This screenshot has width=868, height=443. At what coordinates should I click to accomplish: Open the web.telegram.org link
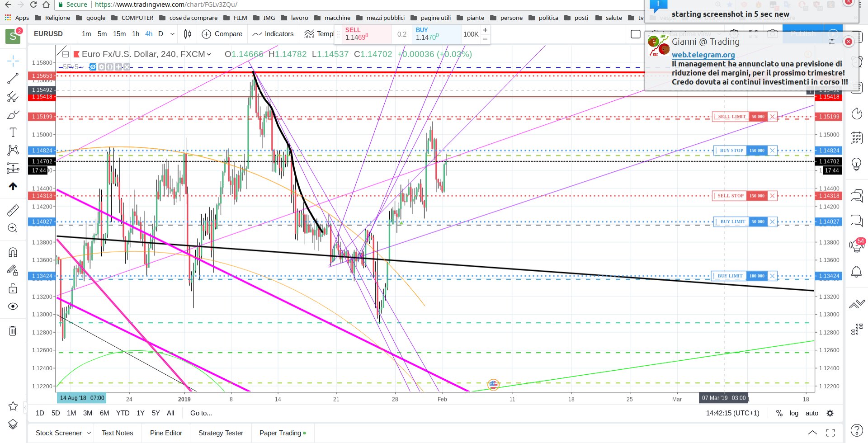click(703, 55)
